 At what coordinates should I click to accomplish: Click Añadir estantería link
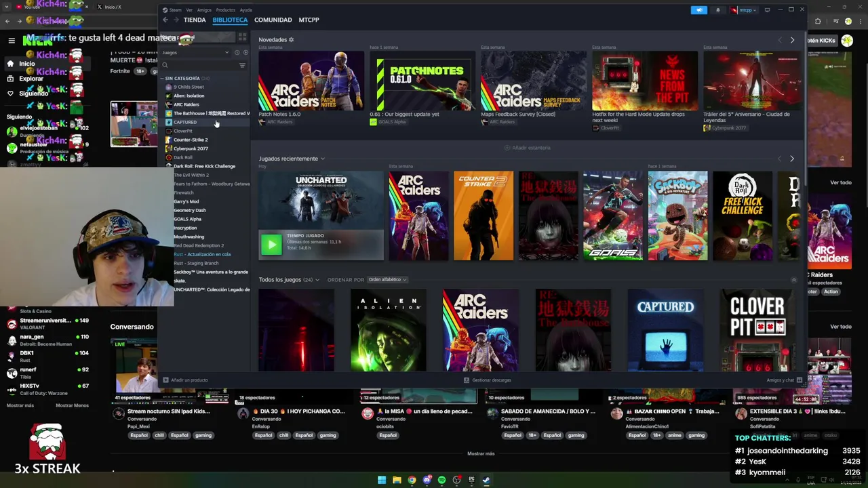528,148
